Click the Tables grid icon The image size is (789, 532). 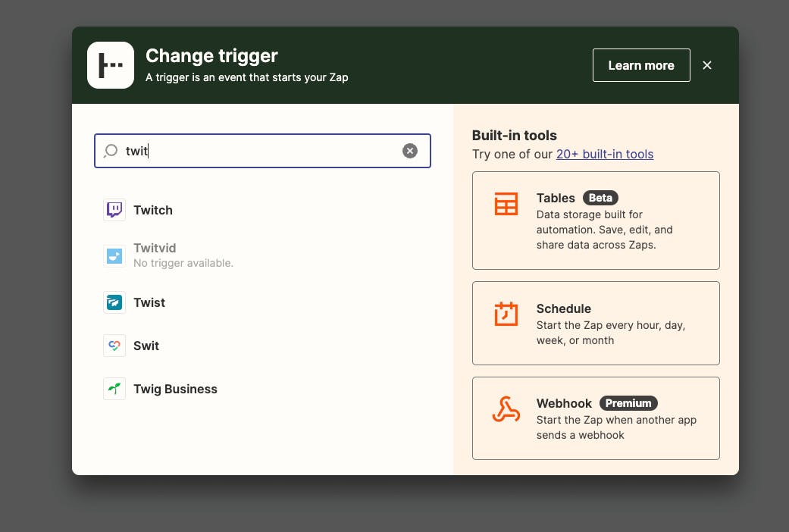click(x=506, y=203)
